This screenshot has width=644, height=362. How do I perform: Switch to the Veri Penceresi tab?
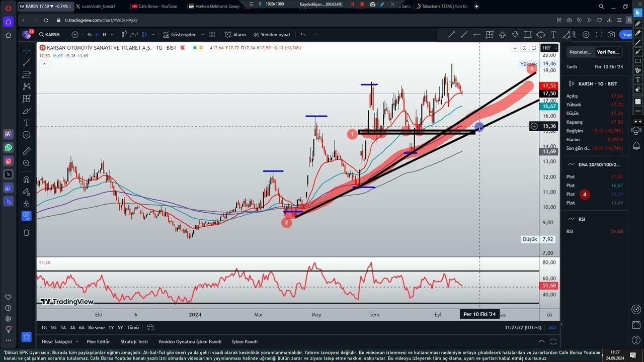pyautogui.click(x=608, y=52)
